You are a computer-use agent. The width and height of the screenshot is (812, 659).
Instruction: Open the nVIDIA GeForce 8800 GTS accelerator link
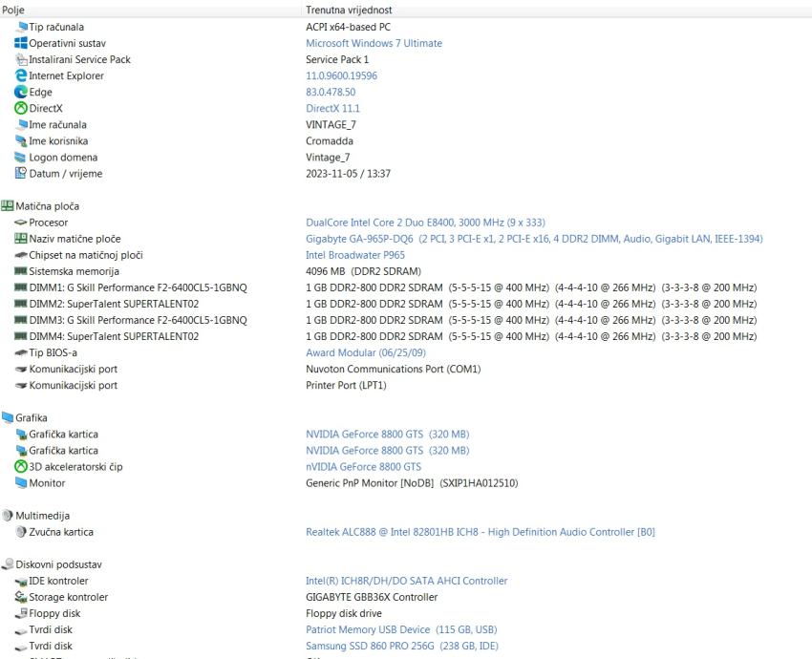364,467
